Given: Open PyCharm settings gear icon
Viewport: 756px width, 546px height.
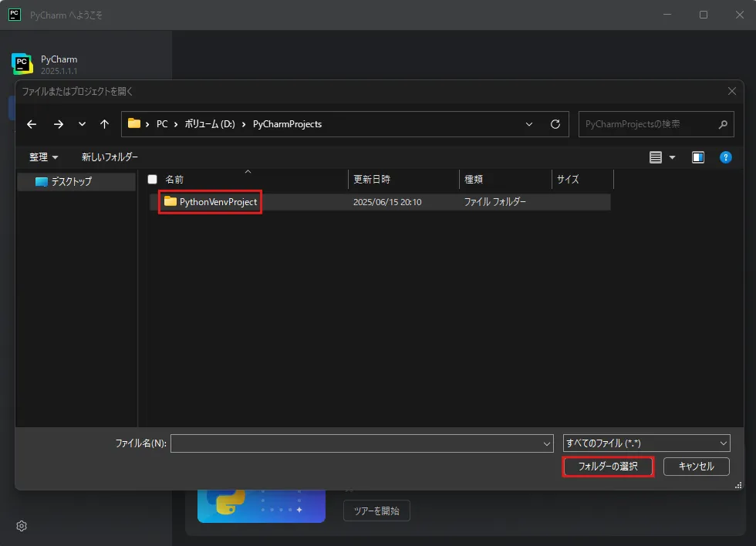Looking at the screenshot, I should pyautogui.click(x=22, y=526).
